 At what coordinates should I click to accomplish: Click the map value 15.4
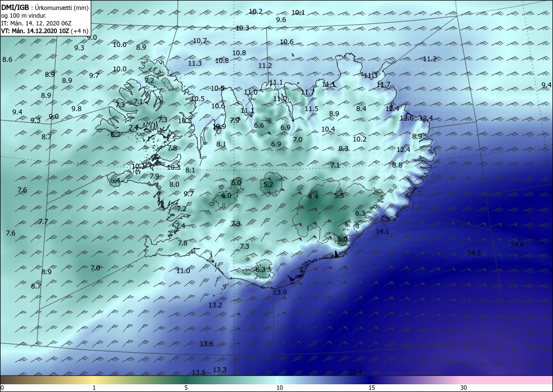coord(355,372)
